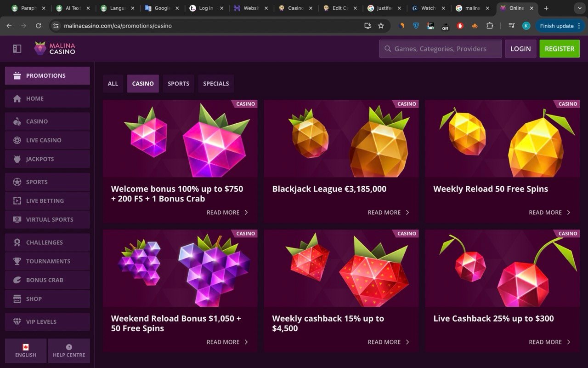Click the Casino cherries icon in sidebar
Image resolution: width=588 pixels, height=368 pixels.
click(17, 121)
